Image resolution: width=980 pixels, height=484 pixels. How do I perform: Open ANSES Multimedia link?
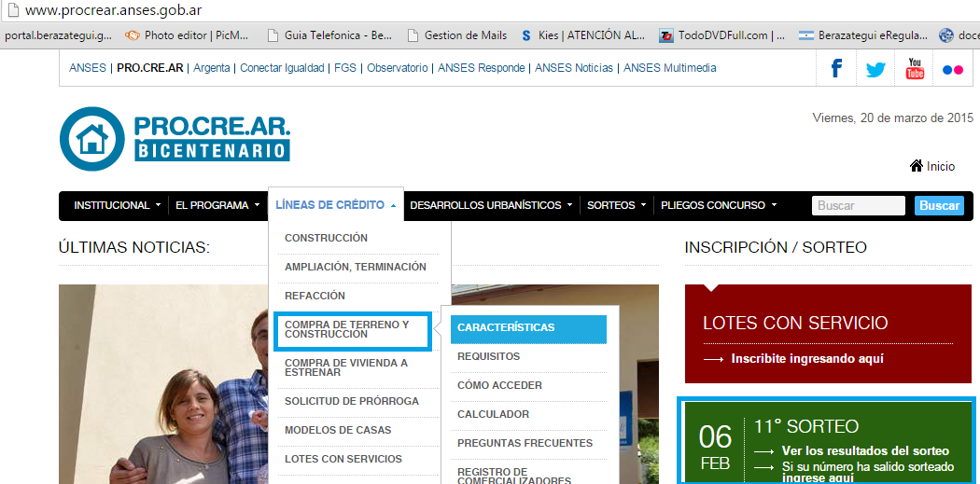tap(669, 67)
